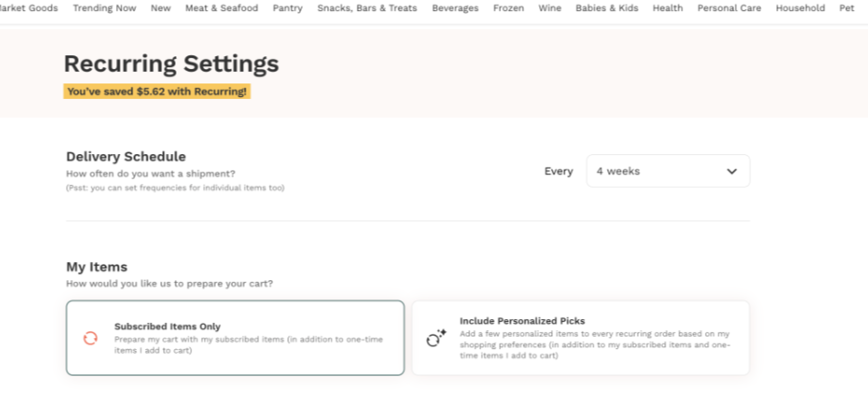Choose the Include Personalized Picks option

[581, 337]
